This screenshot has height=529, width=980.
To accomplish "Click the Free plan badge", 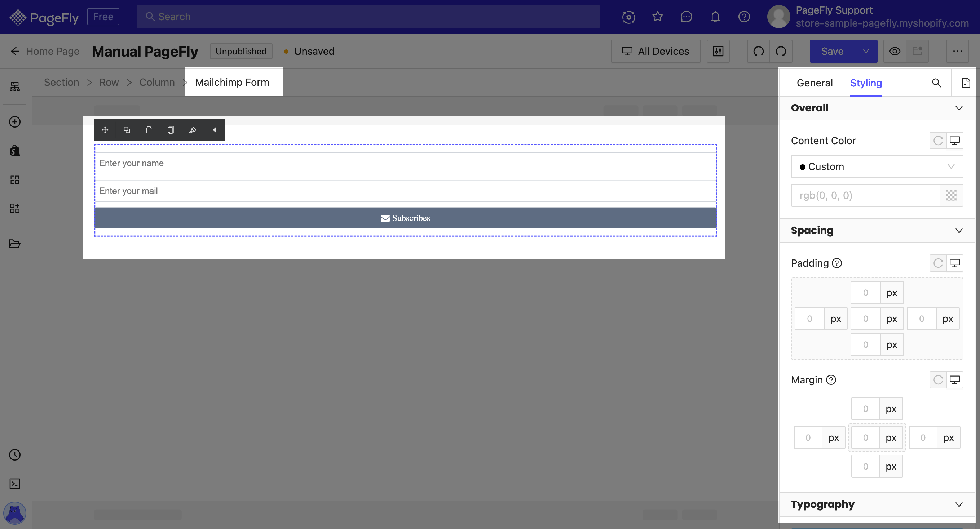I will point(103,17).
